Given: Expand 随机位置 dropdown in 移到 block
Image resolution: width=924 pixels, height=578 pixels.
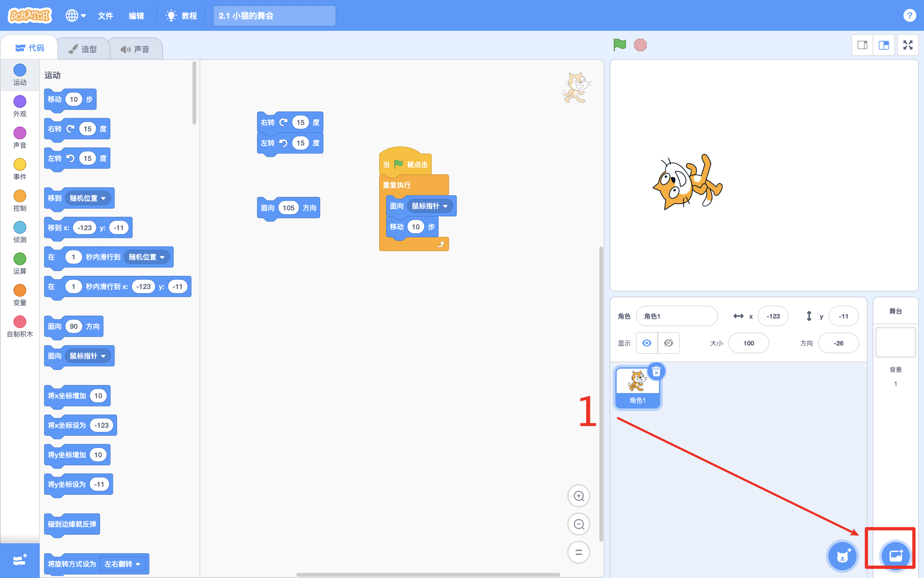Looking at the screenshot, I should [88, 198].
